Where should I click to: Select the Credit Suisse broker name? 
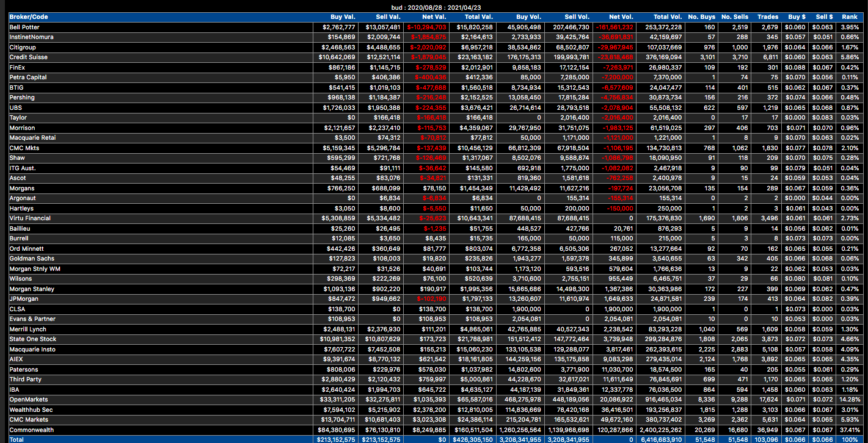point(28,57)
